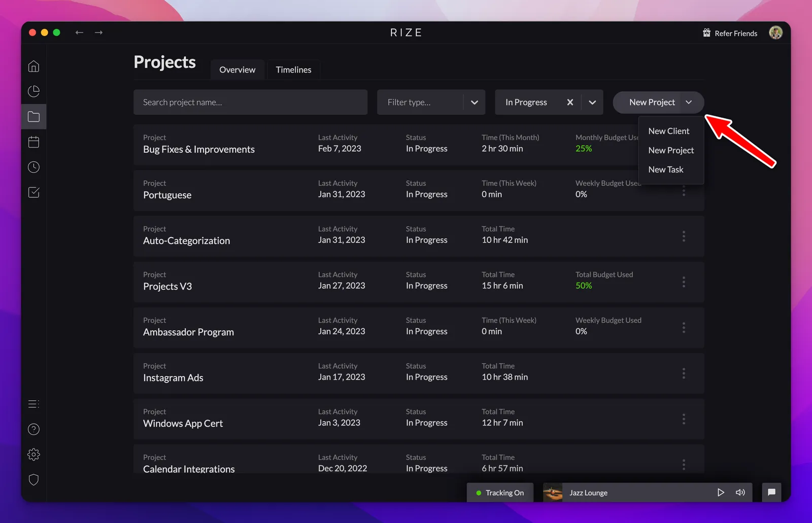Open the home dashboard sidebar icon
812x523 pixels.
(x=33, y=66)
